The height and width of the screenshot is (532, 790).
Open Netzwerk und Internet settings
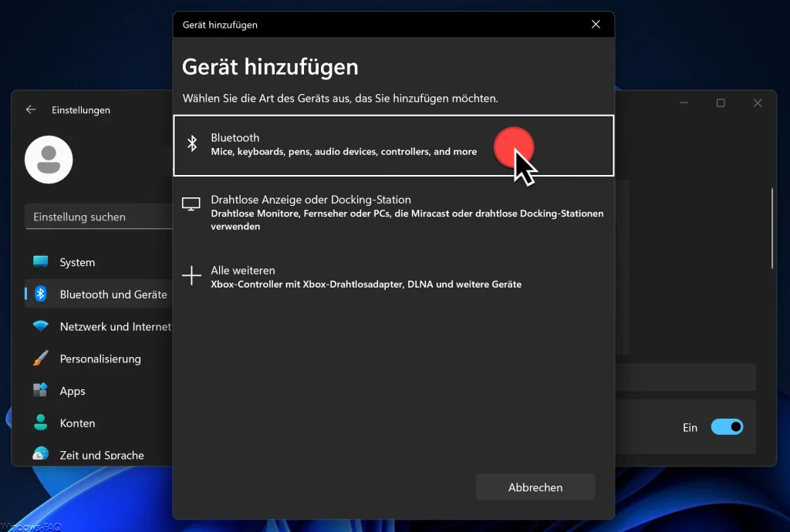pyautogui.click(x=99, y=327)
